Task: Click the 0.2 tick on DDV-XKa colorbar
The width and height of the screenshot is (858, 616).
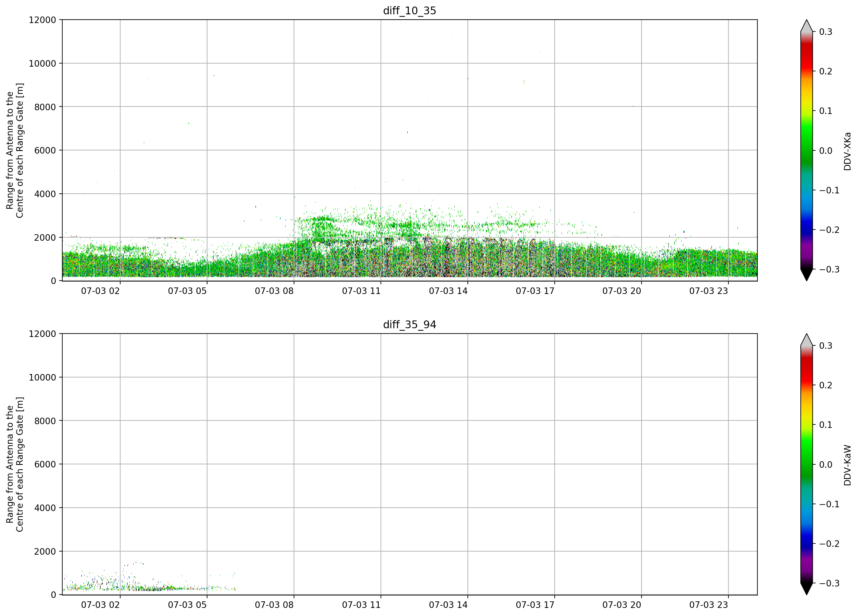Action: pos(826,72)
